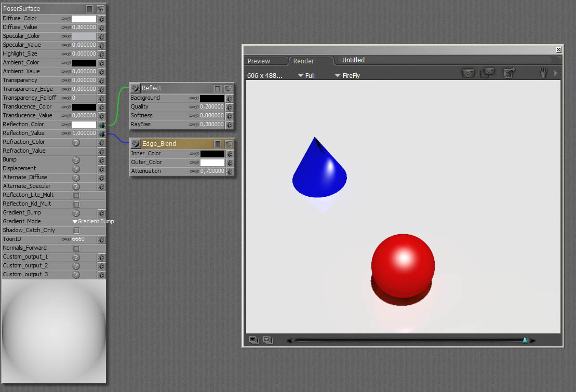Click the plug icon on Specular_Color row

(102, 36)
